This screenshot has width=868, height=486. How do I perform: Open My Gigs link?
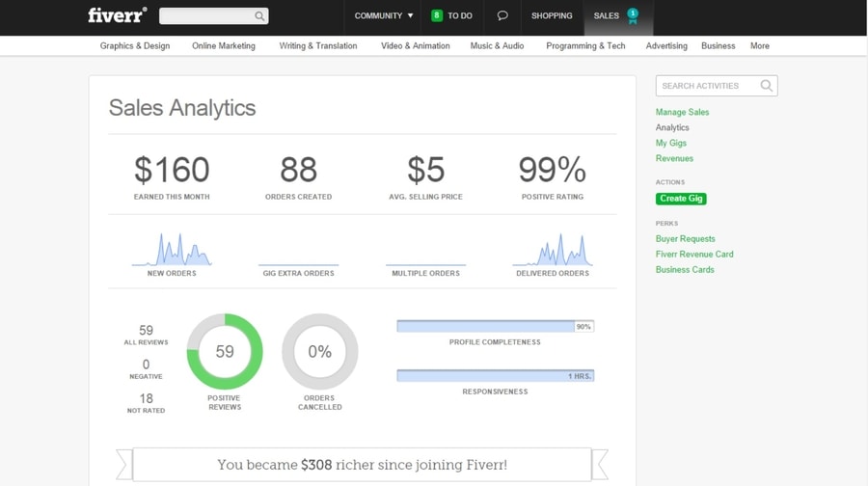(x=671, y=143)
